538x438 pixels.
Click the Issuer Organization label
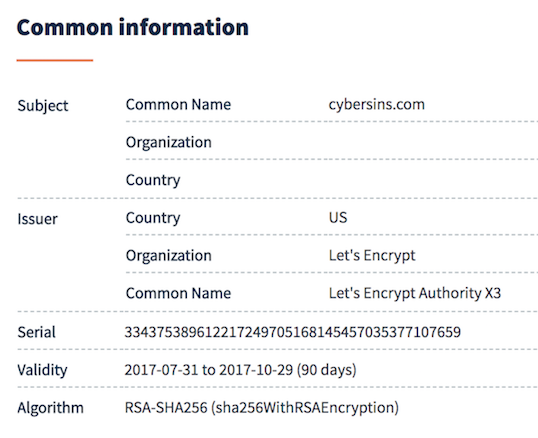click(168, 256)
